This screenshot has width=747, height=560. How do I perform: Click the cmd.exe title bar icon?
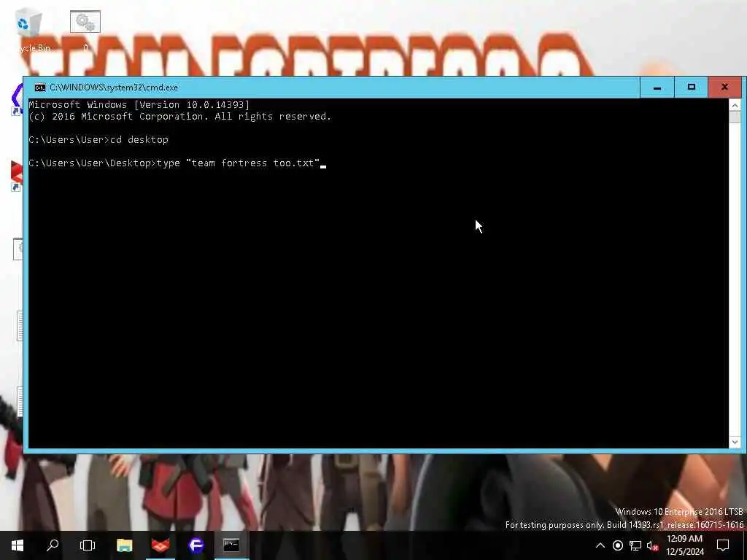click(40, 87)
